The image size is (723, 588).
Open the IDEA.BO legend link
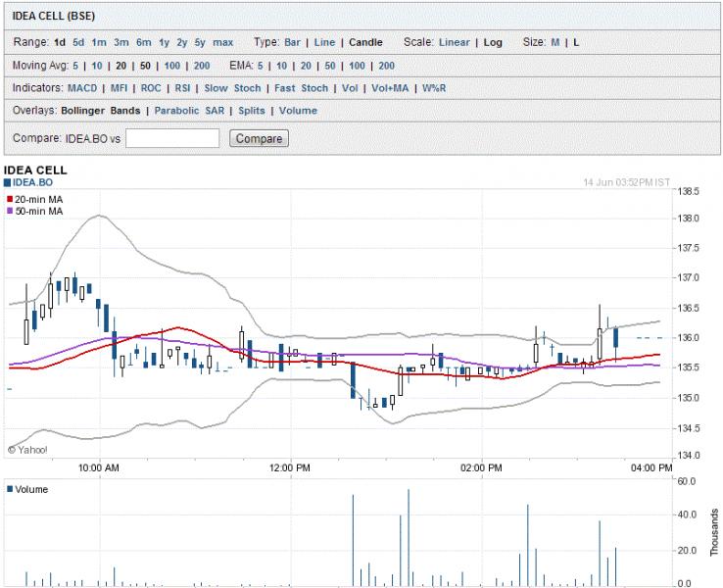tap(32, 182)
